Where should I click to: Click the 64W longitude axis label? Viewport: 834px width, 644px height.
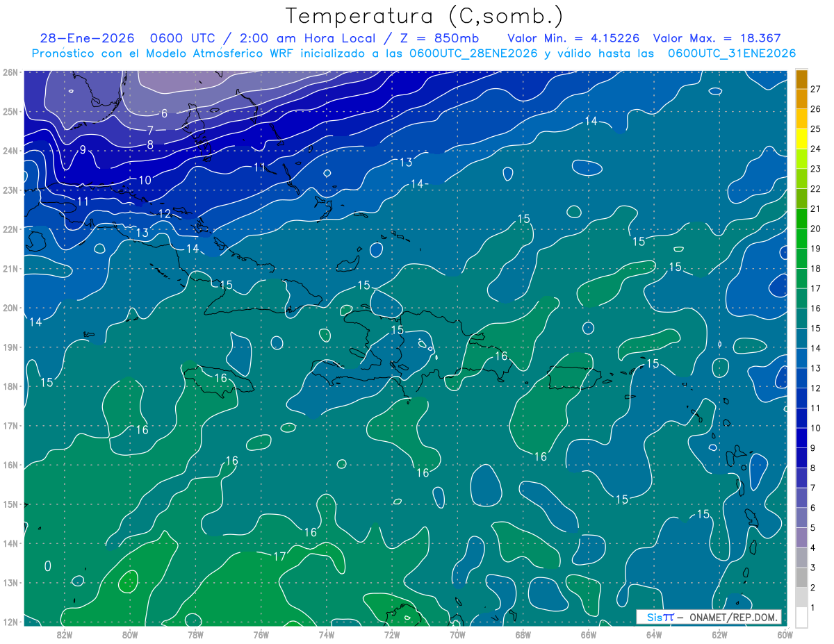654,634
